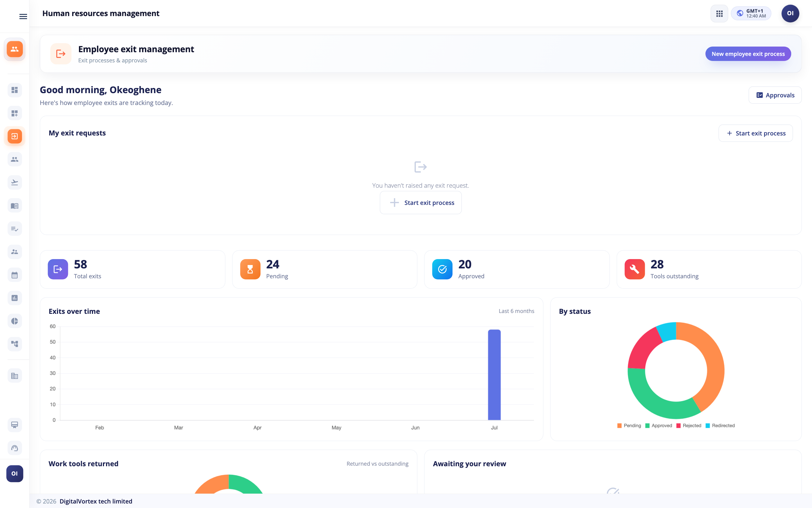This screenshot has width=812, height=508.
Task: Click the Tools outstanding wrench icon
Action: pos(634,269)
